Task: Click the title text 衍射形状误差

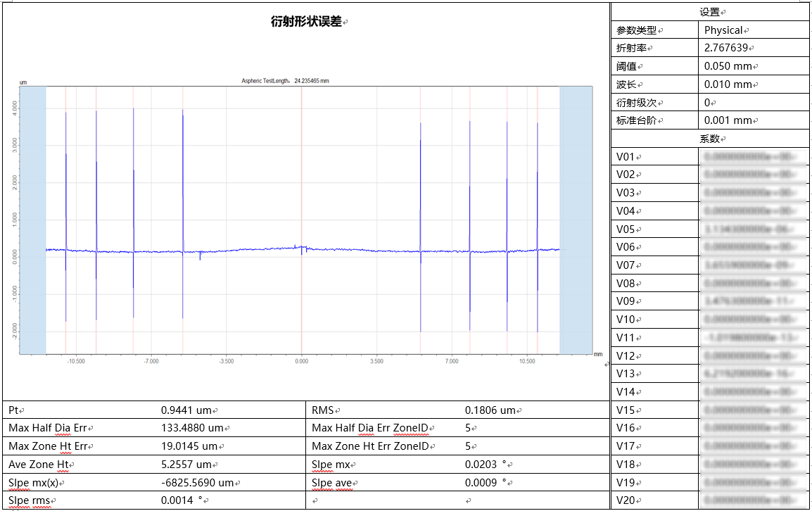Action: tap(306, 22)
